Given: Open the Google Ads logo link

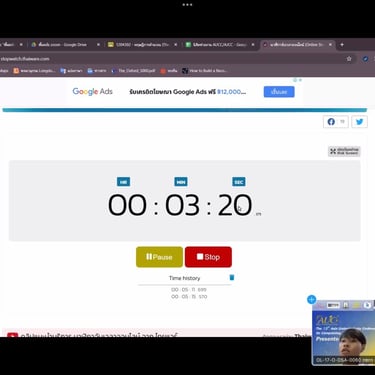Looking at the screenshot, I should (93, 91).
